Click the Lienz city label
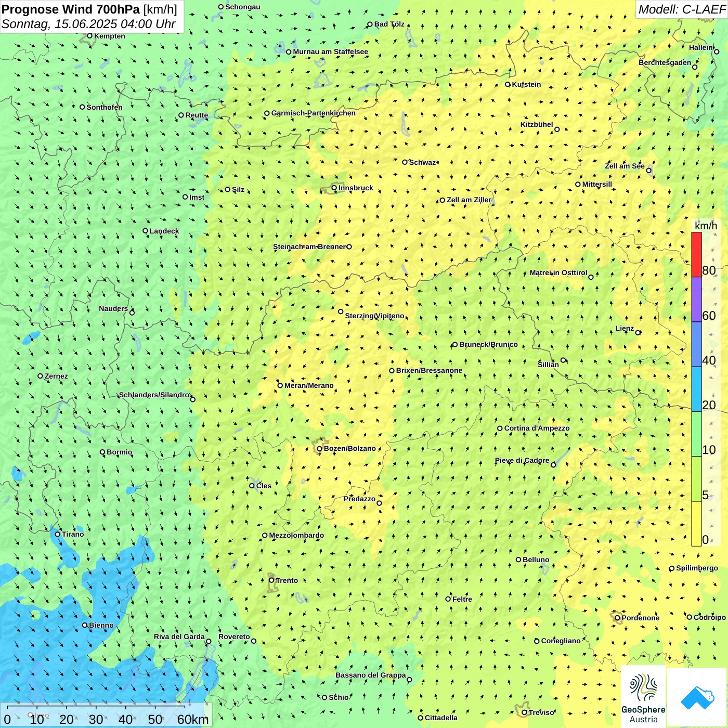 click(625, 328)
